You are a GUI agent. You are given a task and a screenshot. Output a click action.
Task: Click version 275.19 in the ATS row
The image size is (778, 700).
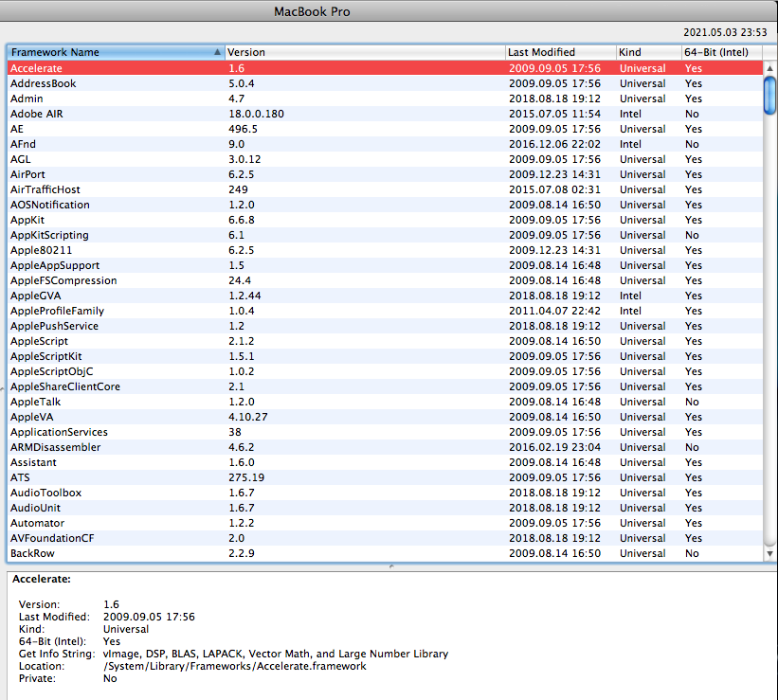246,477
